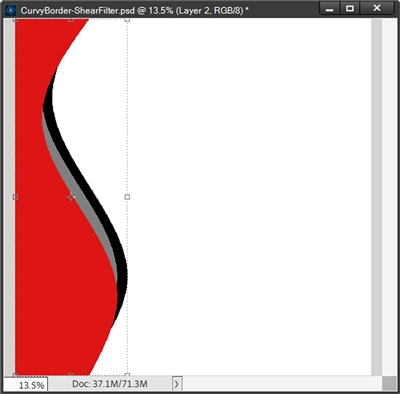The image size is (400, 394).
Task: Click the top-center transform handle
Action: pyautogui.click(x=71, y=20)
